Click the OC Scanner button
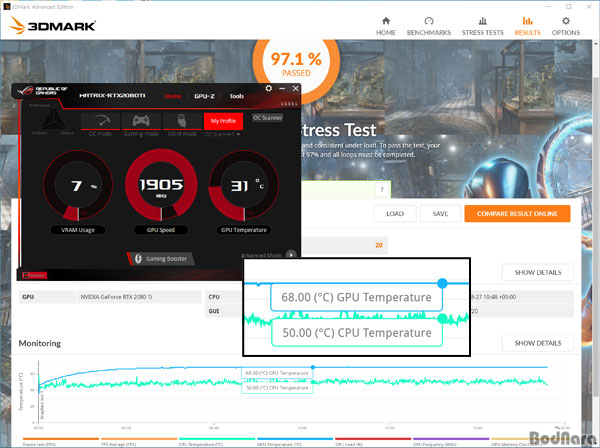The height and width of the screenshot is (448, 600). point(267,118)
